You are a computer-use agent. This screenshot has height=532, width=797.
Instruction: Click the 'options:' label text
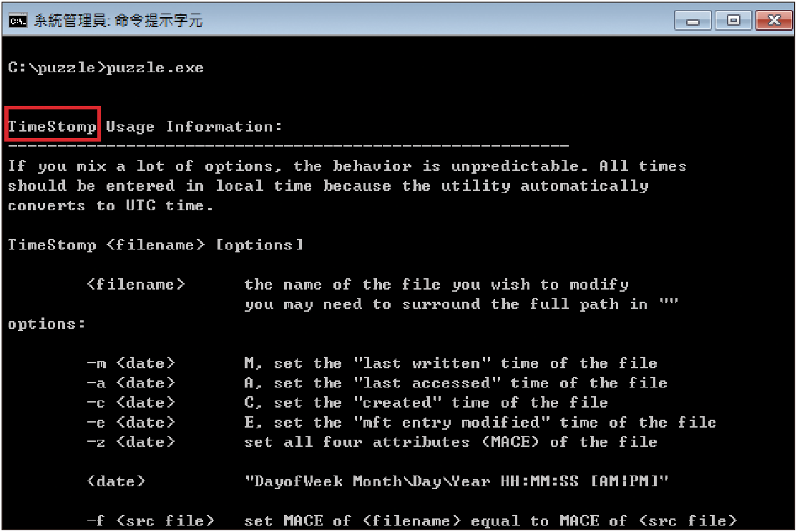coord(47,324)
